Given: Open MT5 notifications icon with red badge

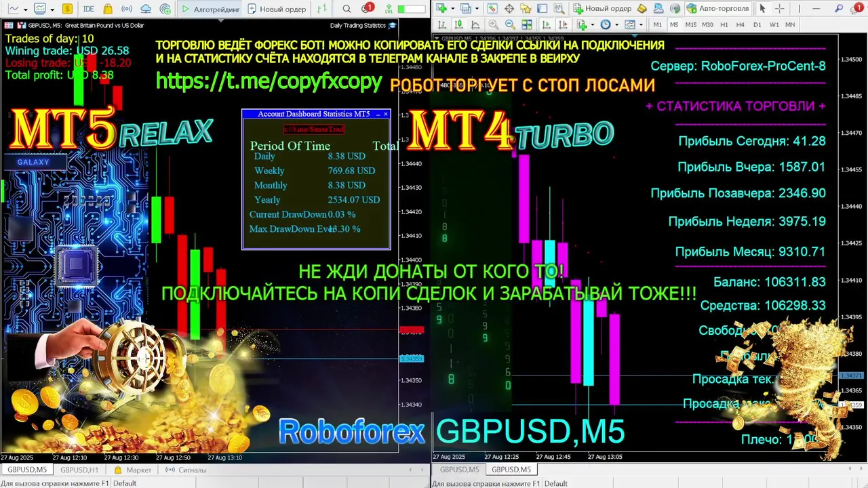Looking at the screenshot, I should (x=367, y=8).
